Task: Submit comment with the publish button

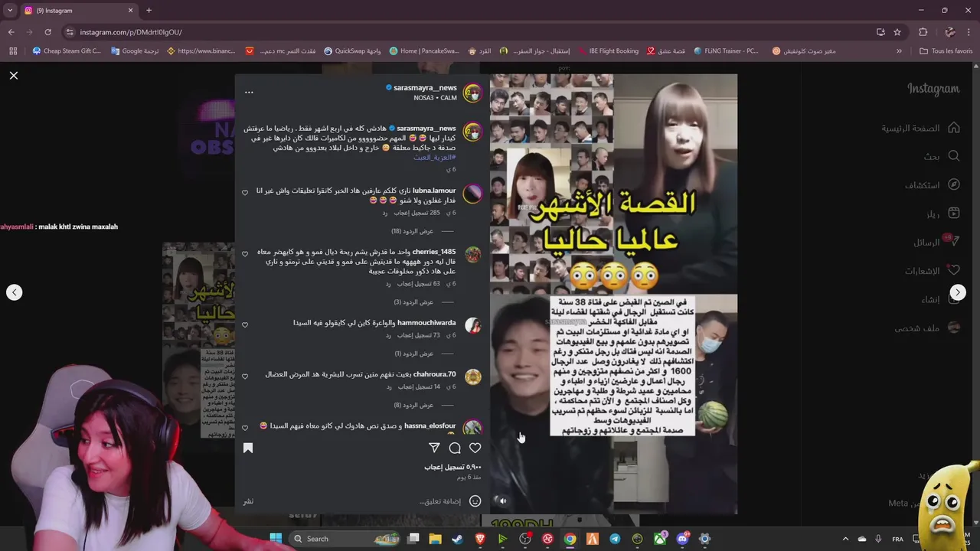Action: 248,501
